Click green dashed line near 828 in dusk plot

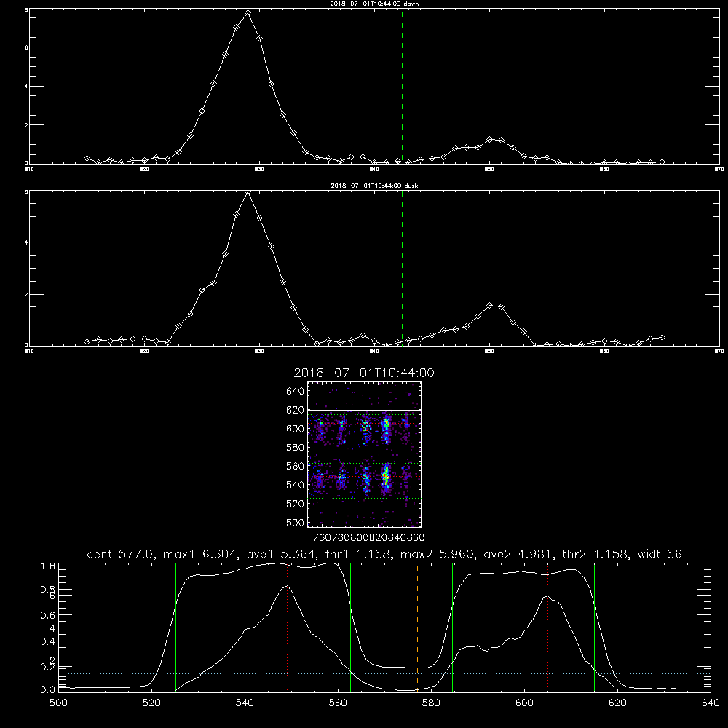click(232, 268)
